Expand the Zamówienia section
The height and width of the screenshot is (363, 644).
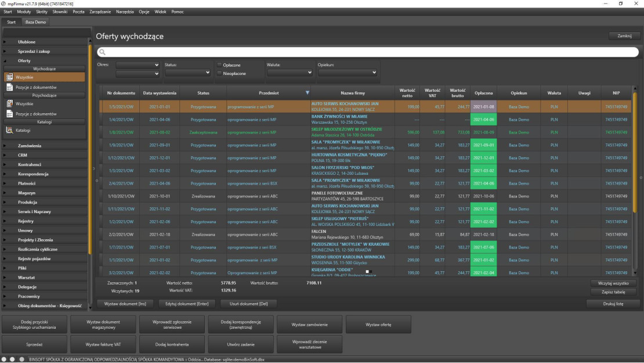tap(5, 146)
